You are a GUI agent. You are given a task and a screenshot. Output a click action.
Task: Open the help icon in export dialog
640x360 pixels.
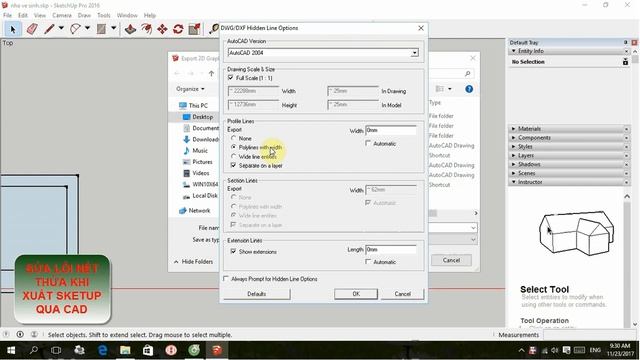pos(469,89)
